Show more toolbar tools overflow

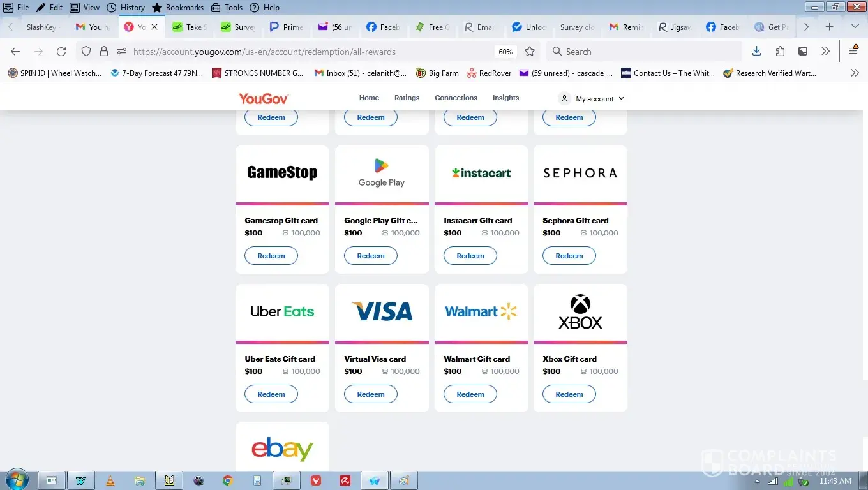click(x=826, y=52)
